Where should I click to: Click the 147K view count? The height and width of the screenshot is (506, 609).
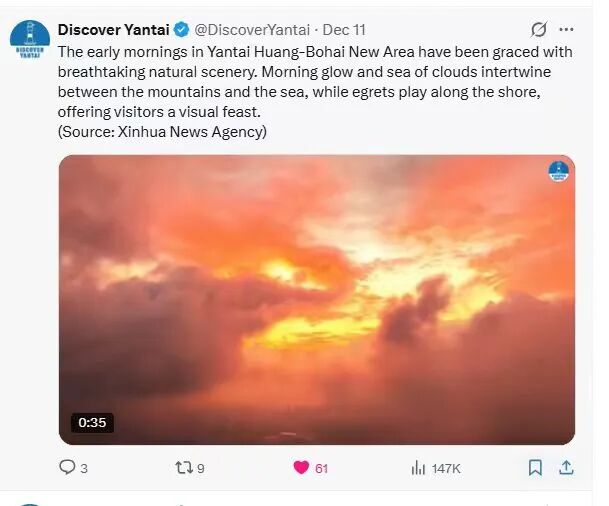tap(445, 468)
